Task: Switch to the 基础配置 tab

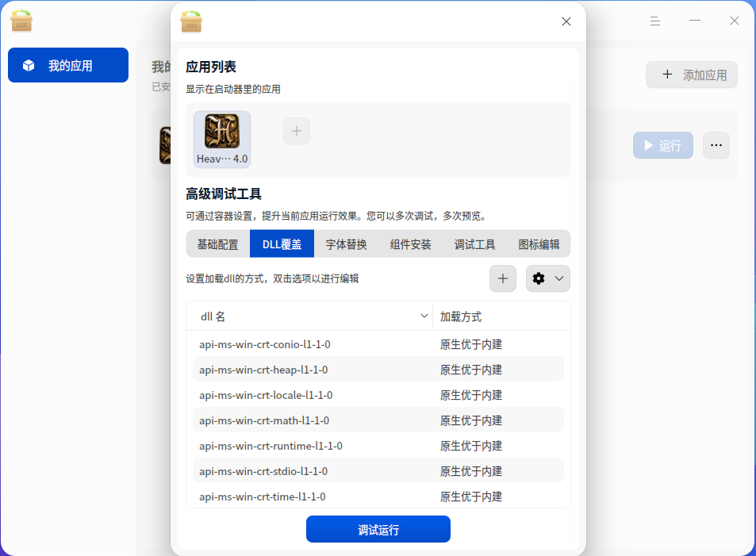Action: 217,244
